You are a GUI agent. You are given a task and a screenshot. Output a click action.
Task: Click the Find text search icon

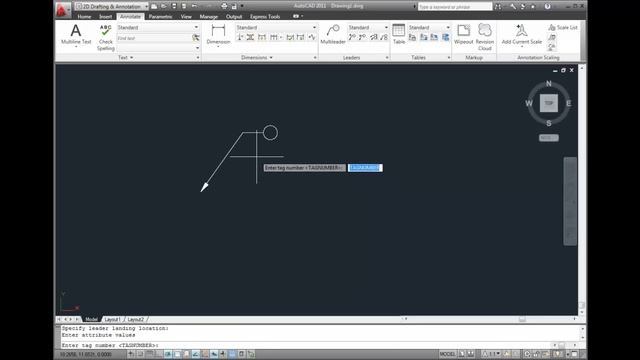pyautogui.click(x=196, y=38)
